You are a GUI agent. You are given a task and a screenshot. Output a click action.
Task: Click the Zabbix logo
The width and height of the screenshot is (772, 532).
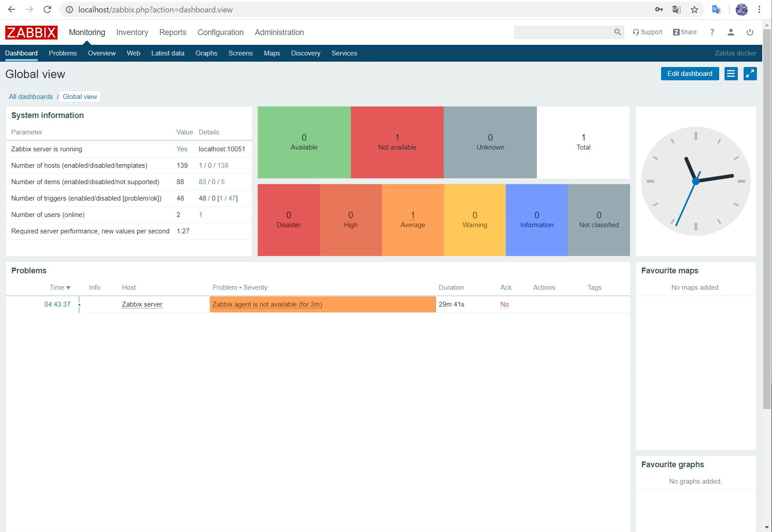[x=31, y=32]
